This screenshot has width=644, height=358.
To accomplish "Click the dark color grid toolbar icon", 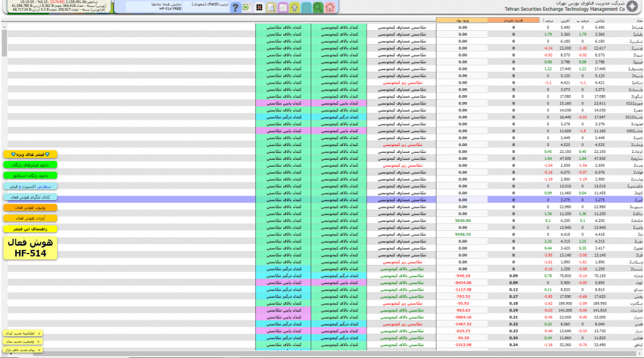I will coord(258,8).
